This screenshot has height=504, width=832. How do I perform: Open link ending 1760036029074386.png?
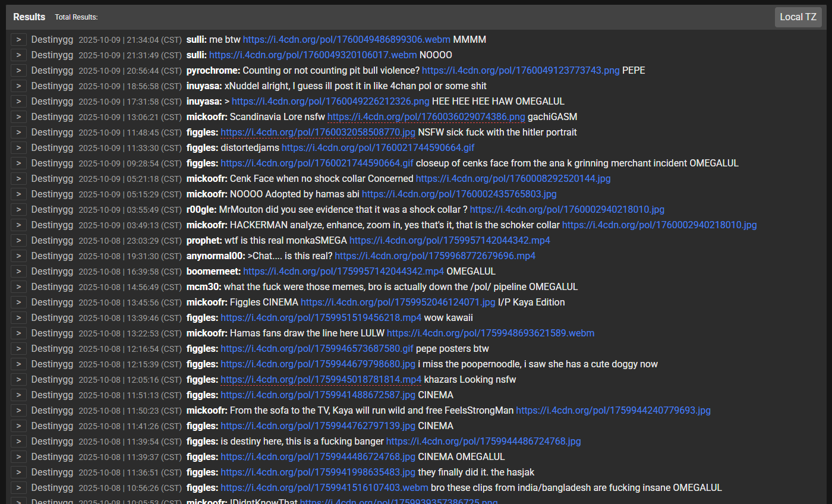coord(426,116)
